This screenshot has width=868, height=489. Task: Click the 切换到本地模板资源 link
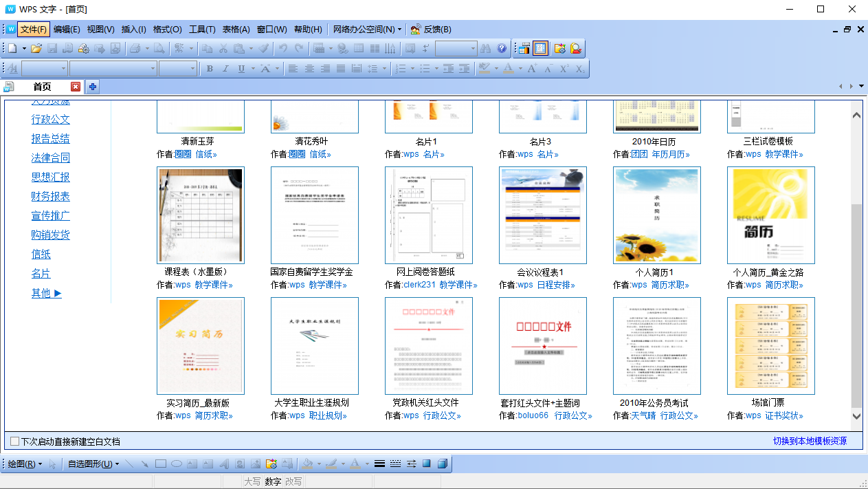(x=810, y=441)
